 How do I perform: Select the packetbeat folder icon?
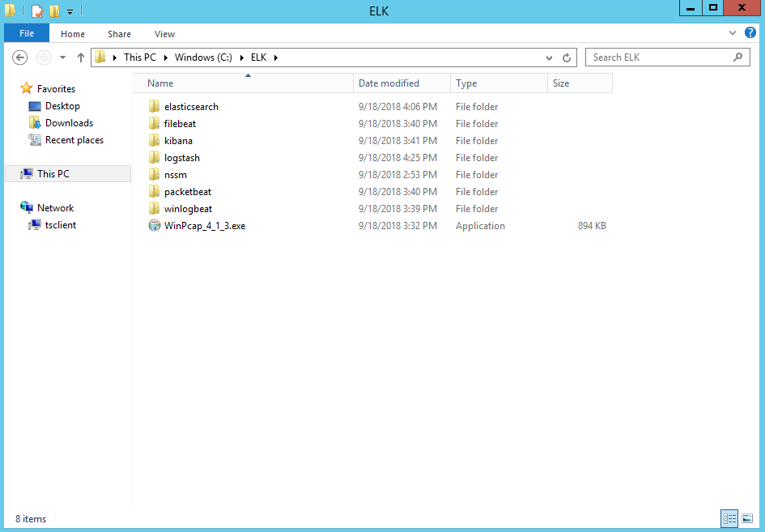coord(154,192)
